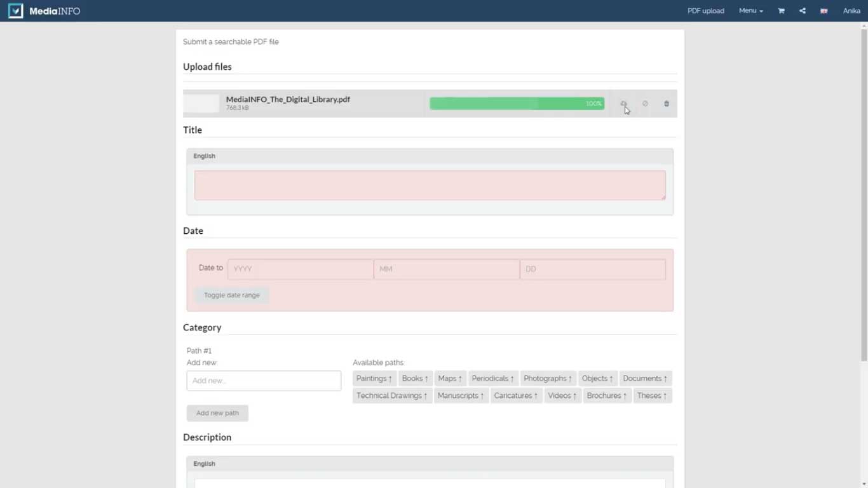The height and width of the screenshot is (488, 868).
Task: Focus the English title text field
Action: (430, 185)
